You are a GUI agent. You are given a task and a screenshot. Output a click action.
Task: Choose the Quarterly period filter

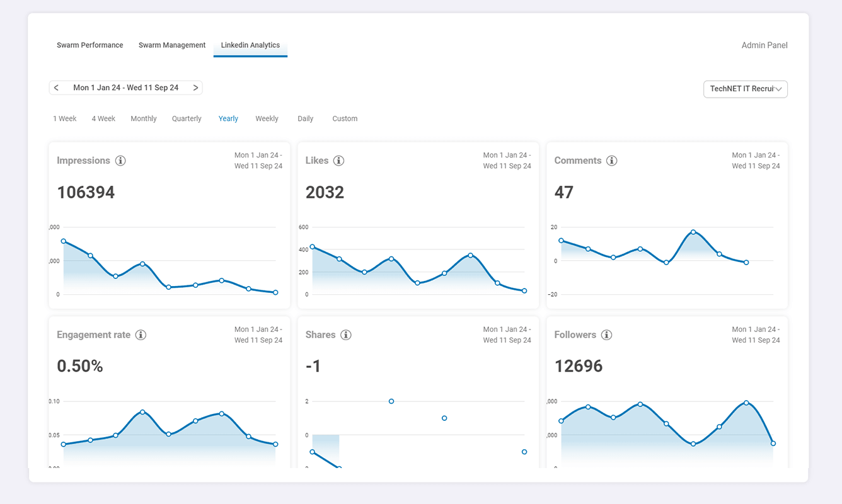tap(187, 118)
